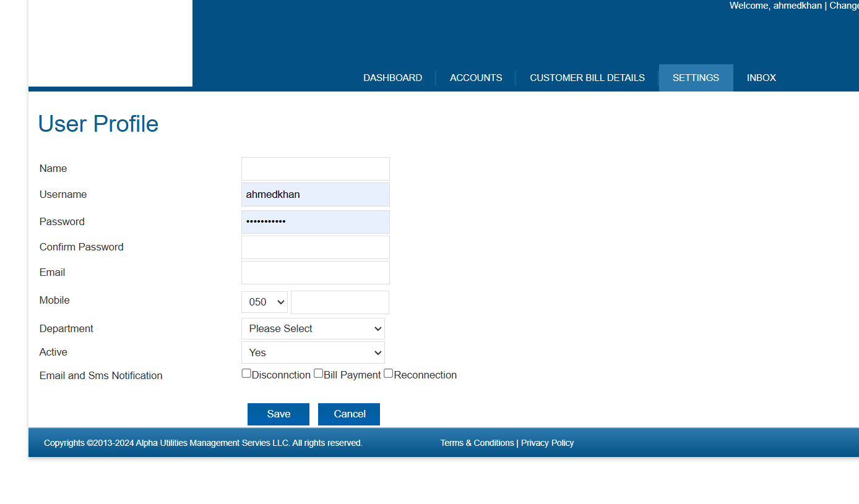Click the Save button
The width and height of the screenshot is (859, 504).
point(278,414)
